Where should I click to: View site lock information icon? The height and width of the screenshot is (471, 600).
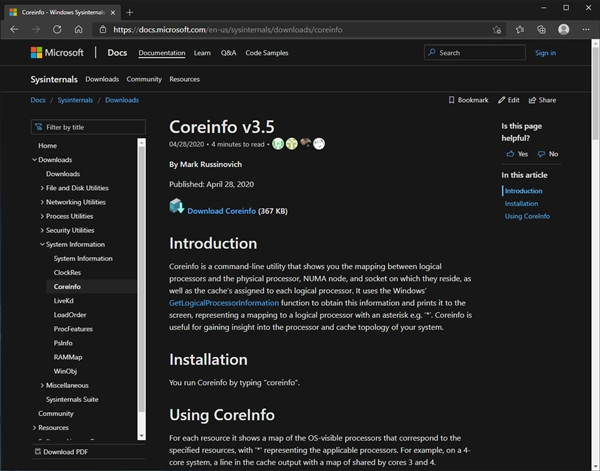point(103,29)
